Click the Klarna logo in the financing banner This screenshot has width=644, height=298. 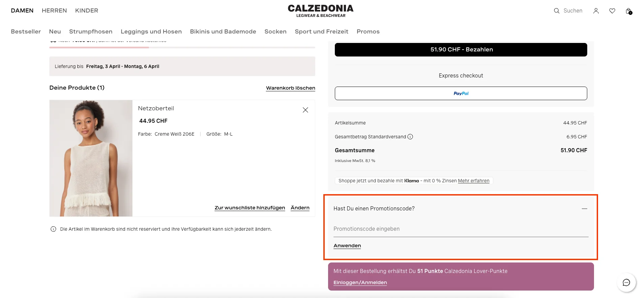click(x=412, y=181)
